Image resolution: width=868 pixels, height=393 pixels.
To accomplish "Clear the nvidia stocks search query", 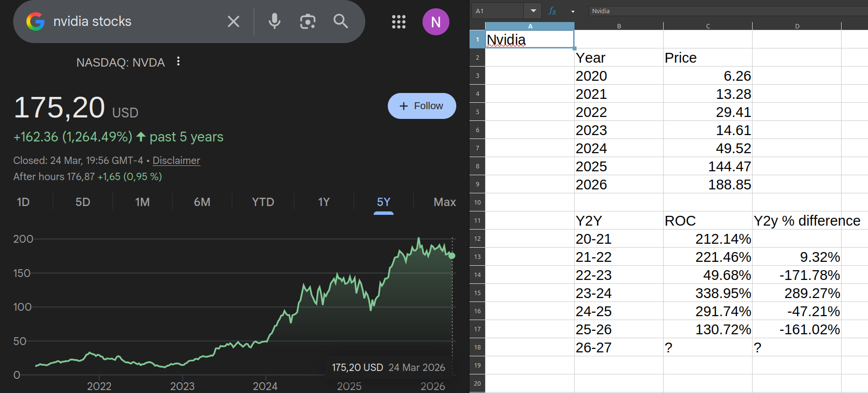I will coord(233,22).
